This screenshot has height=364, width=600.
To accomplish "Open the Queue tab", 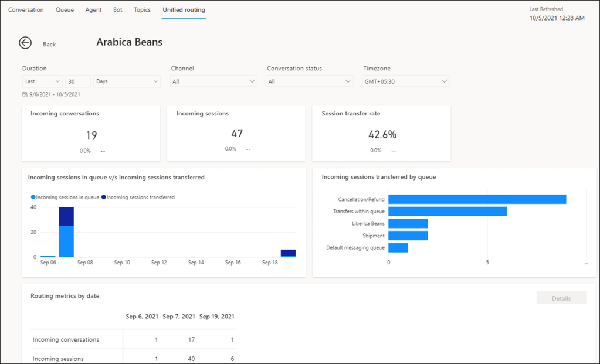I will coord(65,10).
